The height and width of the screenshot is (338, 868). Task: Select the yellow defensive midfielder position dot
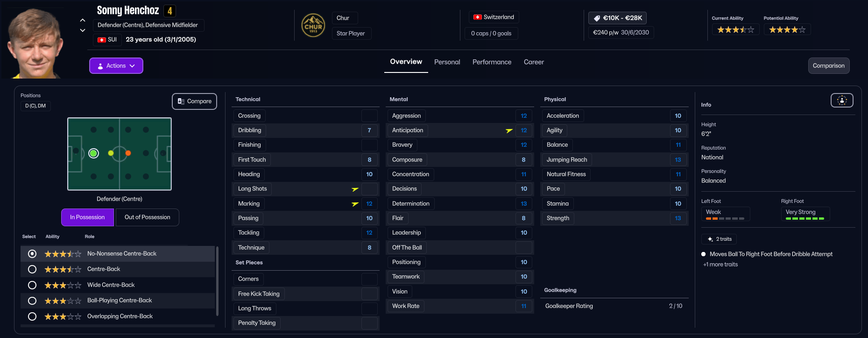tap(111, 153)
